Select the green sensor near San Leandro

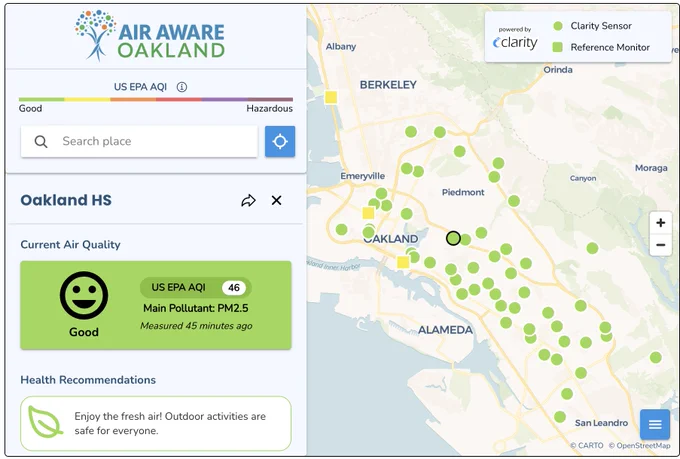[560, 417]
